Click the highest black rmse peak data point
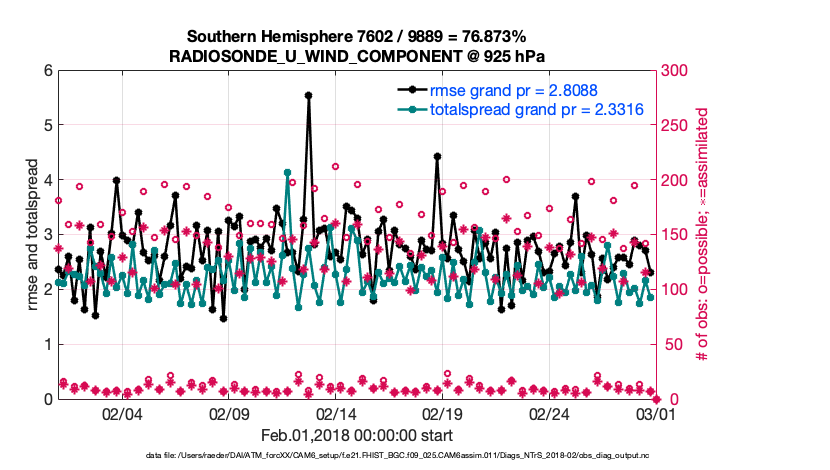Viewport: 830px width, 470px height. point(308,96)
